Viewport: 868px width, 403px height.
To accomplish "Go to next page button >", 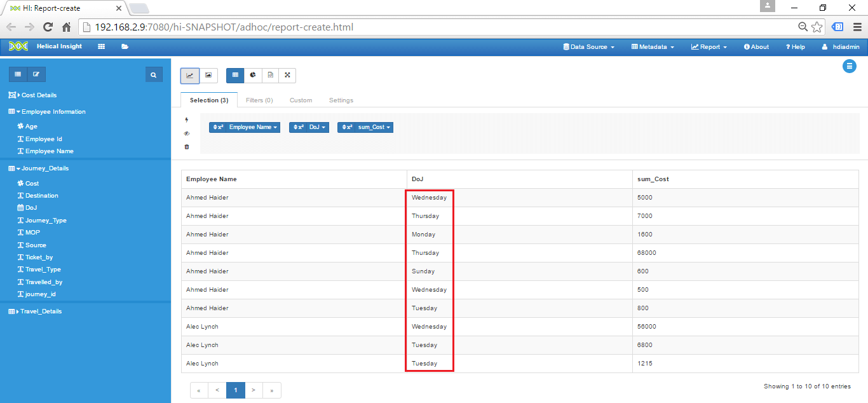I will tap(254, 390).
